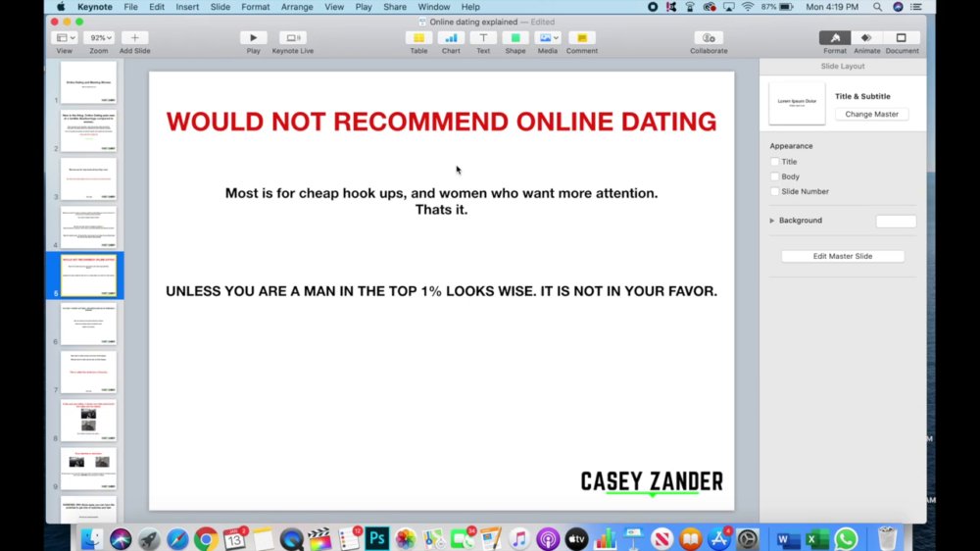Open App Store from the Dock

[x=718, y=538]
